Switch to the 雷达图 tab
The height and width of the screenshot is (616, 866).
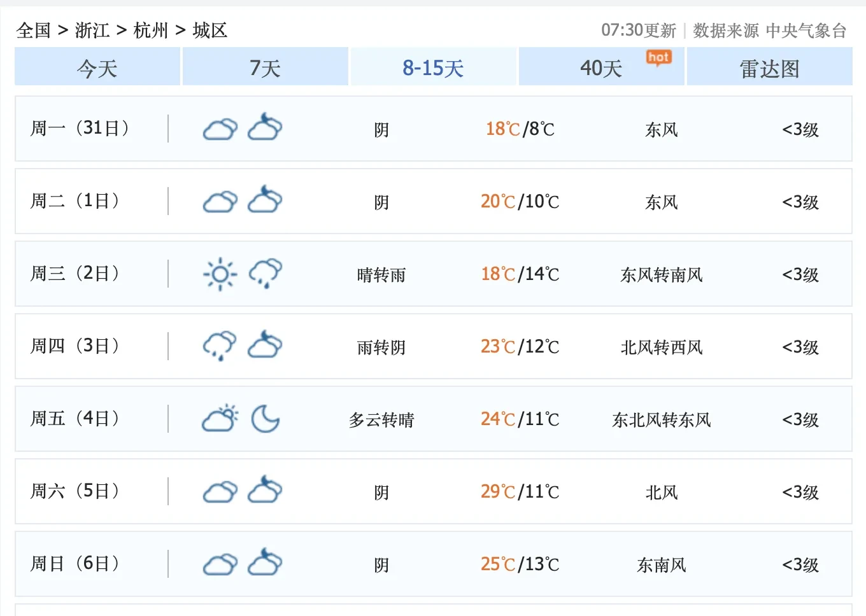pyautogui.click(x=769, y=67)
